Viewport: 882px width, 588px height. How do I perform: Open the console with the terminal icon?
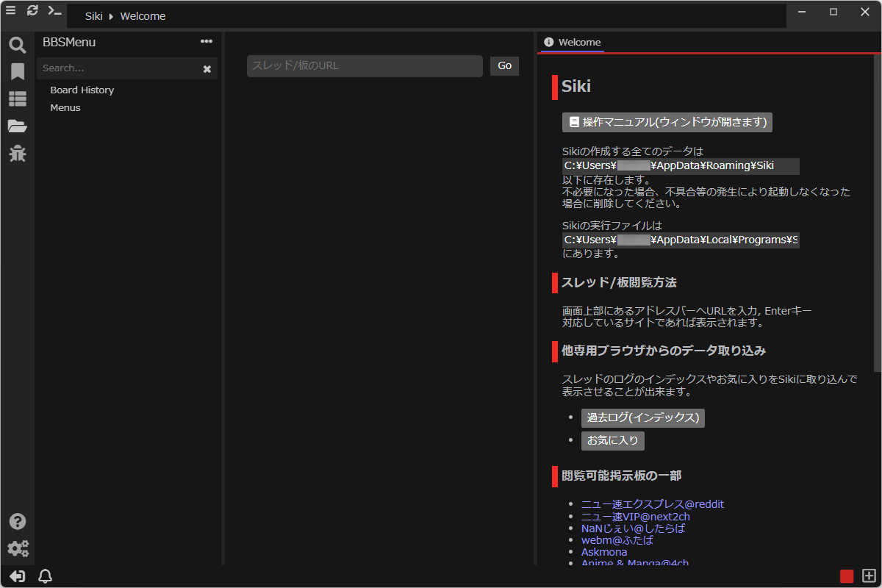53,11
